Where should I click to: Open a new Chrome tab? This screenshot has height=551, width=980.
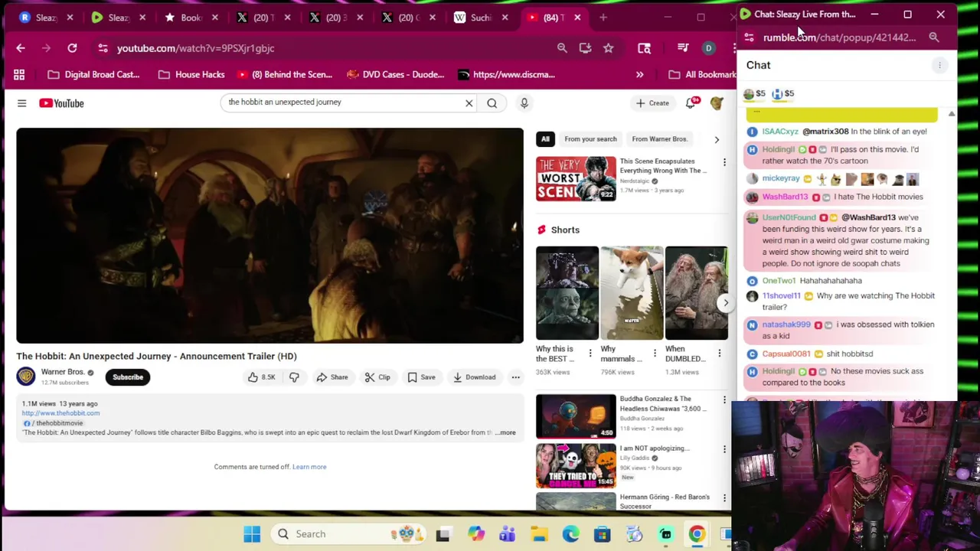click(x=603, y=18)
